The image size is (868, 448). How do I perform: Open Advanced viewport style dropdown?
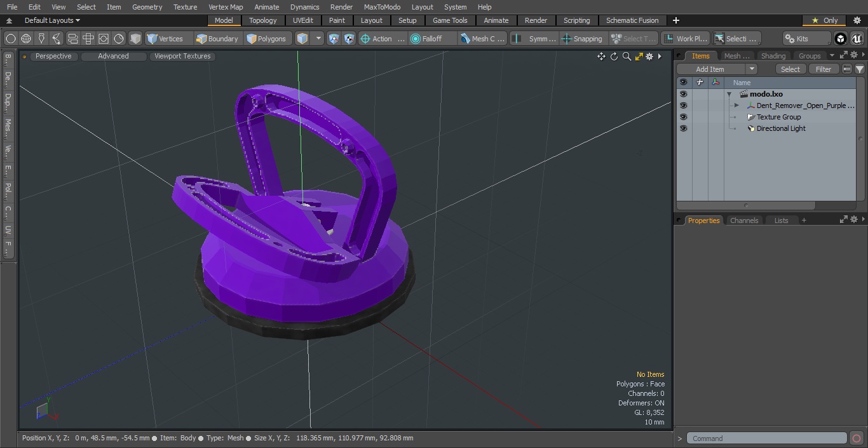[113, 57]
